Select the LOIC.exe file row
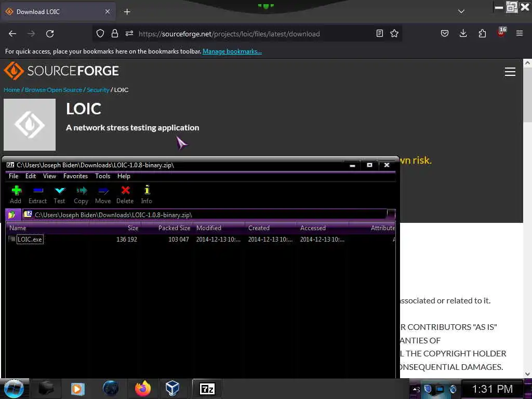This screenshot has height=399, width=532. pyautogui.click(x=200, y=239)
